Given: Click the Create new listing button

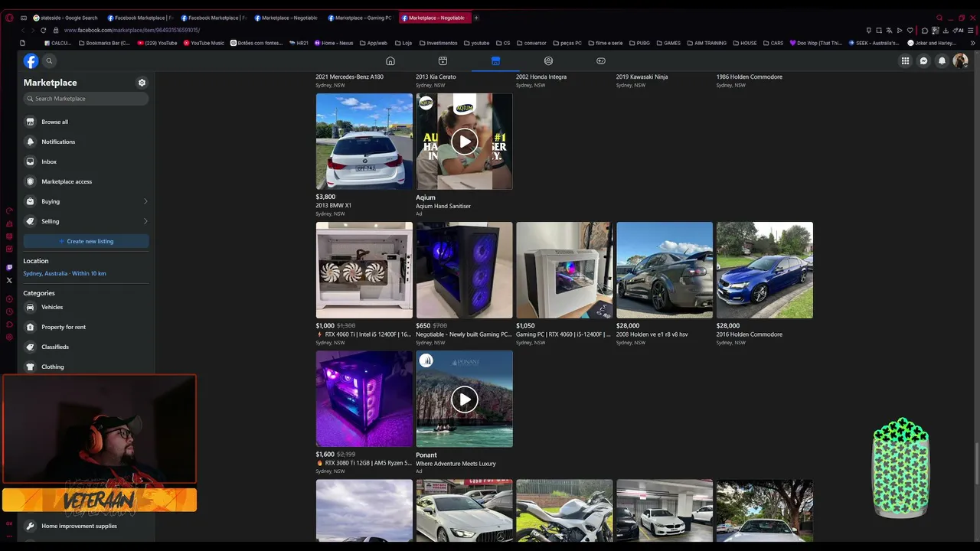Looking at the screenshot, I should coord(86,241).
